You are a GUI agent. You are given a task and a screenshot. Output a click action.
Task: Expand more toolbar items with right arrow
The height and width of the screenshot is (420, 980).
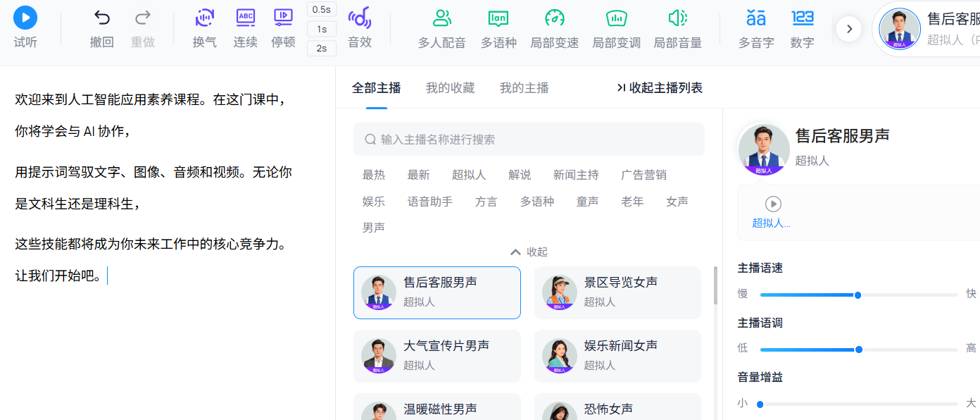[x=849, y=29]
